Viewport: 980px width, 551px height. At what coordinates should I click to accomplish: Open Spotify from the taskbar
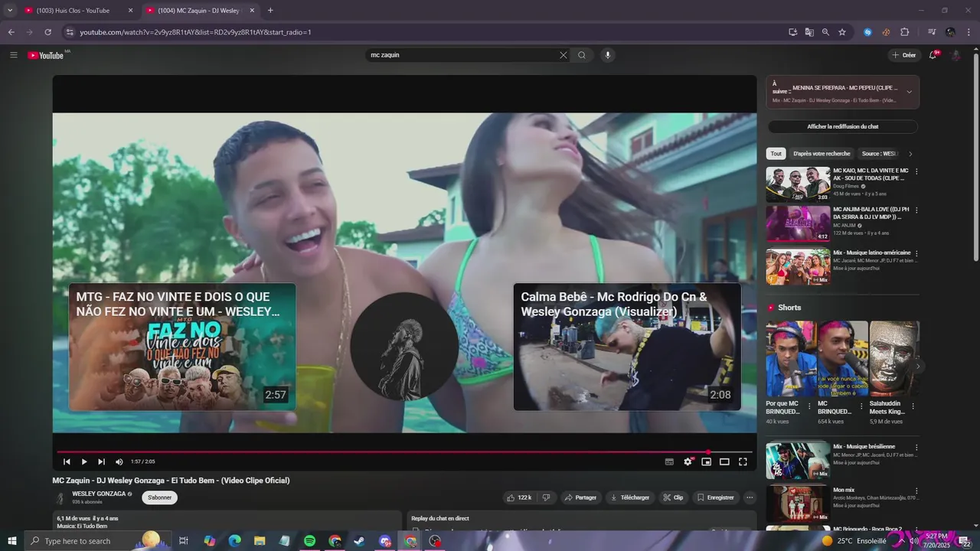[309, 541]
